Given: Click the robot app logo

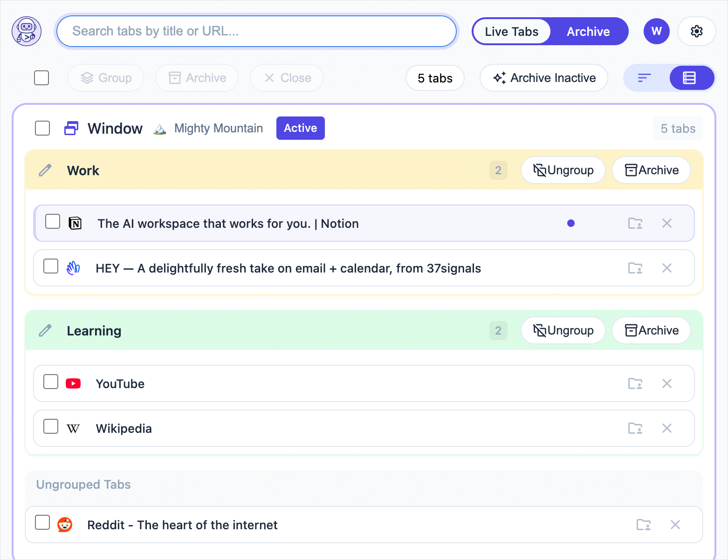Looking at the screenshot, I should coord(27,31).
